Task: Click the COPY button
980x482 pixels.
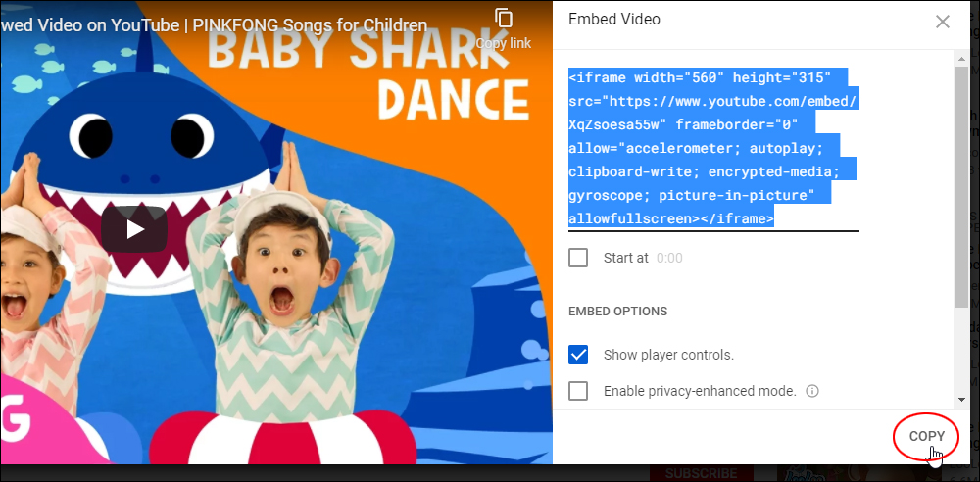Action: pyautogui.click(x=926, y=436)
